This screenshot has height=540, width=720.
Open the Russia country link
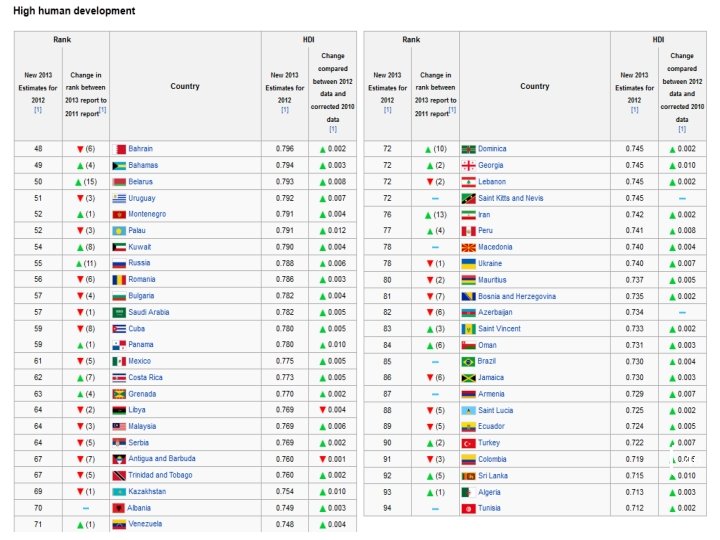[139, 263]
